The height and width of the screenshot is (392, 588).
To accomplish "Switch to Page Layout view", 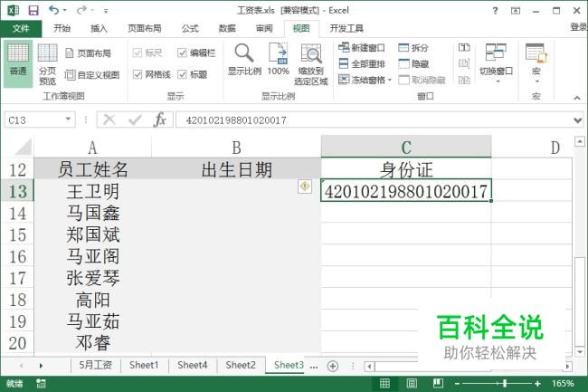I will click(88, 53).
